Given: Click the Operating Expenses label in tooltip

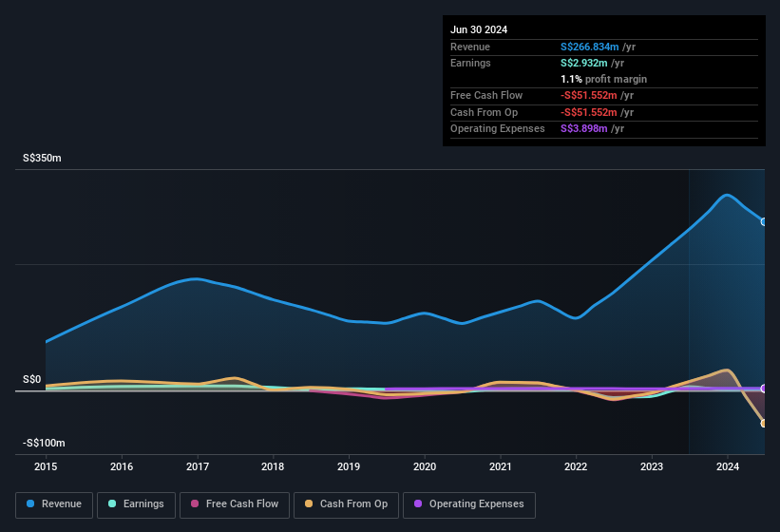Looking at the screenshot, I should tap(498, 128).
